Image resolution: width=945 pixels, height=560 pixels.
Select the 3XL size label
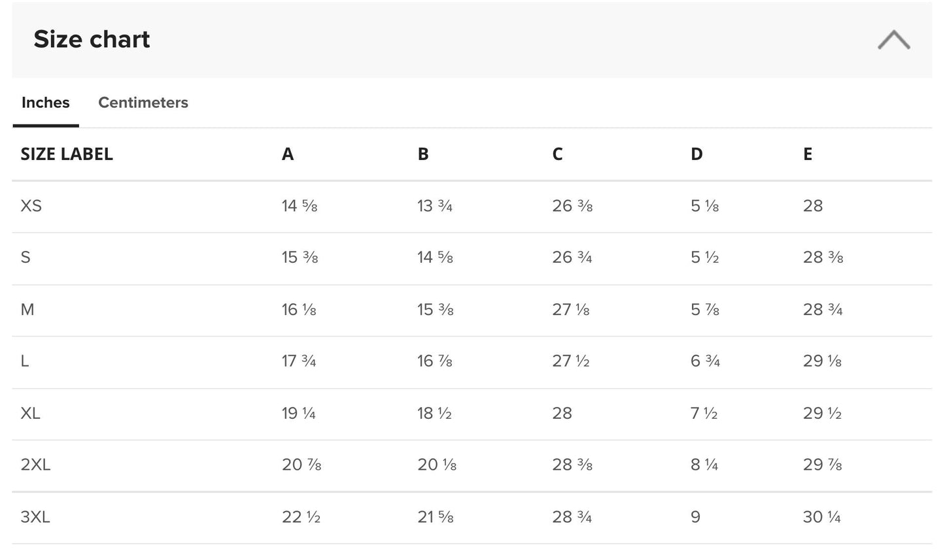click(35, 517)
